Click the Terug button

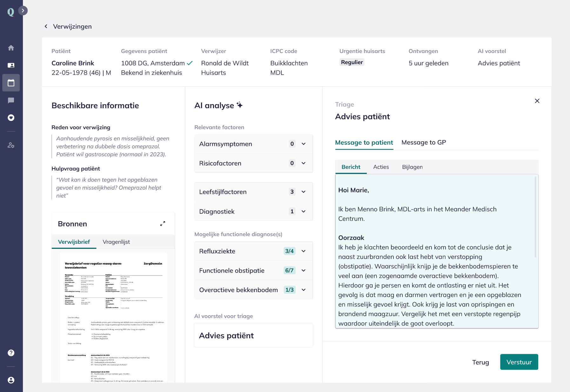click(x=480, y=362)
